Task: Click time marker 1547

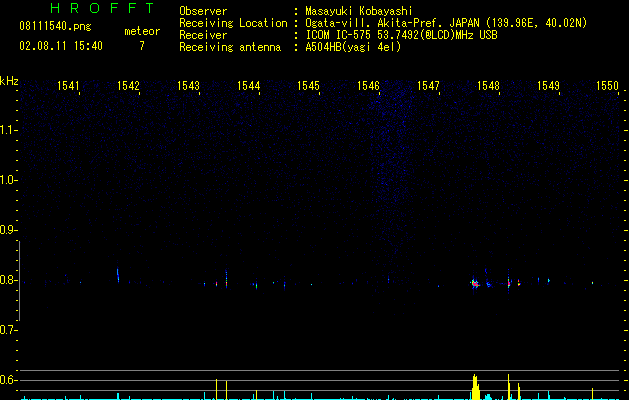Action: (428, 86)
